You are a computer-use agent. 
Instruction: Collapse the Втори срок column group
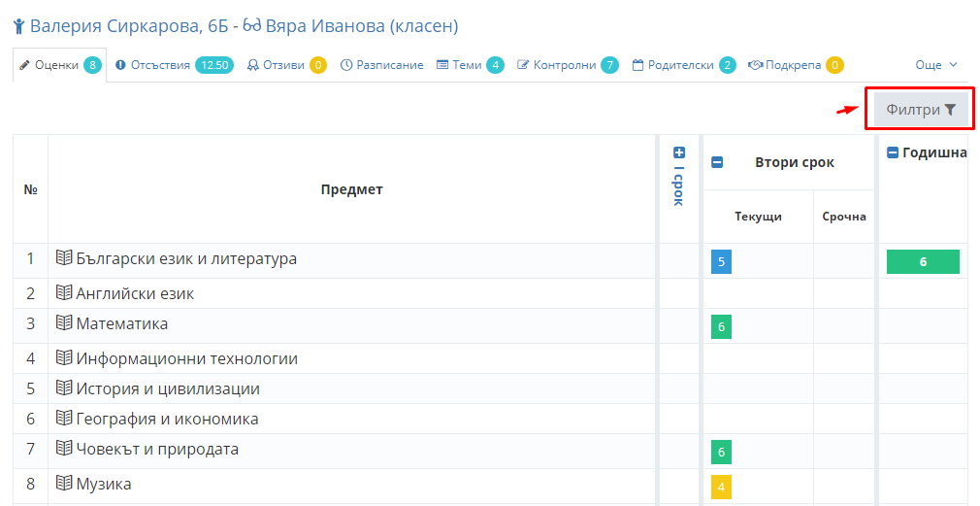[x=717, y=162]
